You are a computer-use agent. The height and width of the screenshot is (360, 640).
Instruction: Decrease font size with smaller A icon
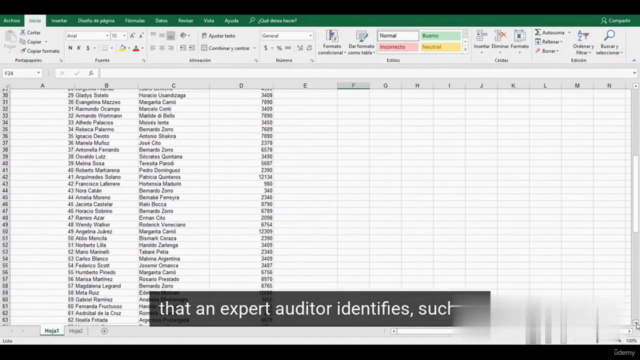click(x=141, y=36)
